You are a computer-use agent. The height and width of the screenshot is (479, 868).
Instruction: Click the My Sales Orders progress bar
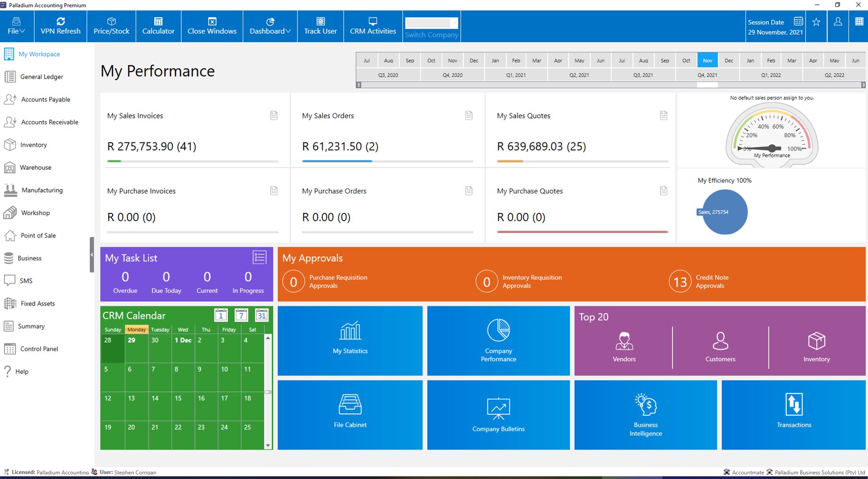click(387, 161)
